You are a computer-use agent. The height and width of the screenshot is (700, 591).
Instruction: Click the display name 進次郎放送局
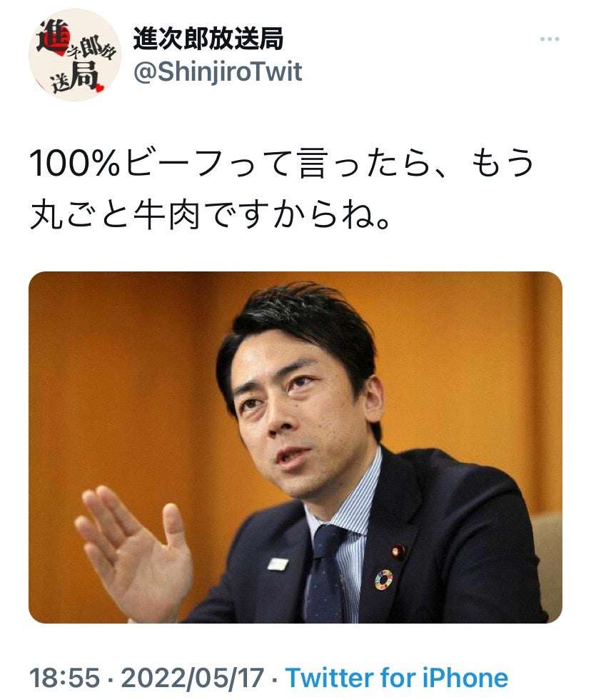pyautogui.click(x=208, y=39)
